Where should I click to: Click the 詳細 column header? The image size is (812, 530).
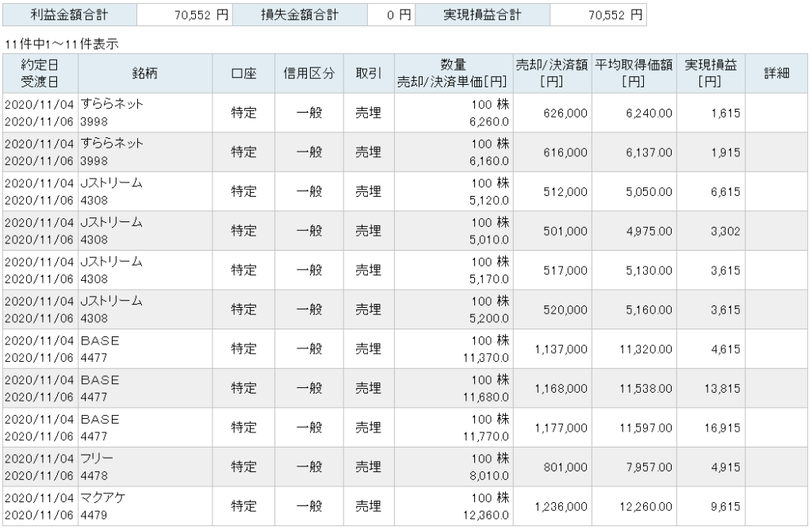click(776, 74)
